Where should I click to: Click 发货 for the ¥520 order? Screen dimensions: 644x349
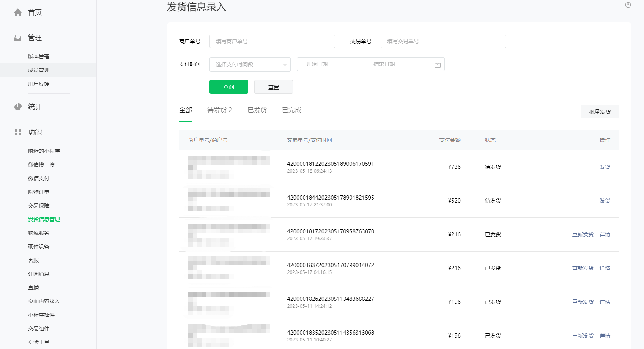tap(605, 201)
